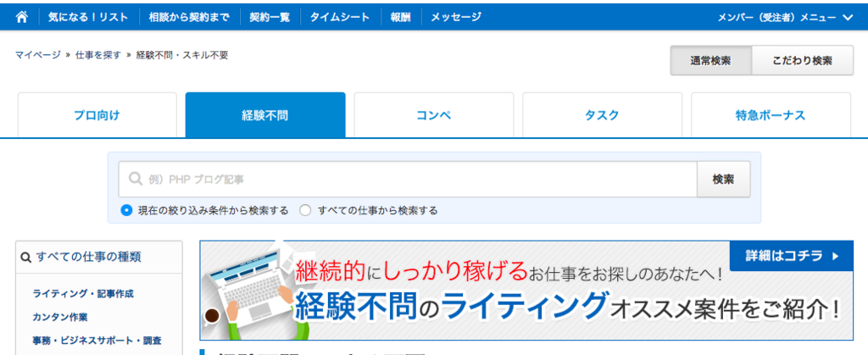The width and height of the screenshot is (868, 355).
Task: Open the タスク tab
Action: pyautogui.click(x=603, y=115)
